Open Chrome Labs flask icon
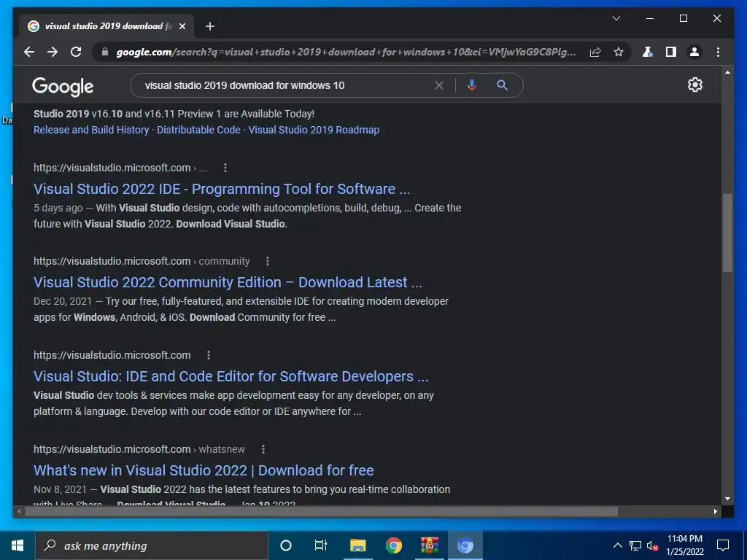Screen dimensions: 747x560 (x=648, y=52)
